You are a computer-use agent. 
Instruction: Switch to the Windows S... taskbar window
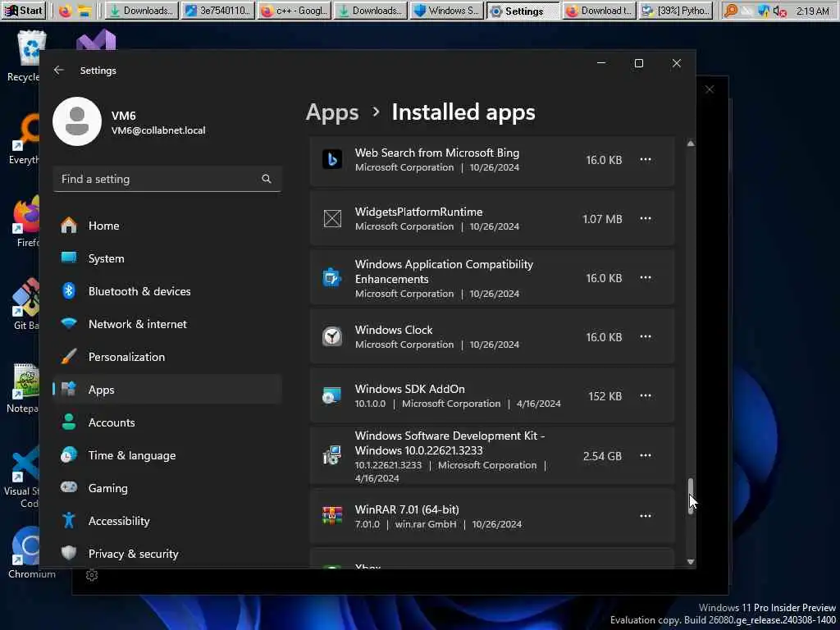(x=447, y=11)
